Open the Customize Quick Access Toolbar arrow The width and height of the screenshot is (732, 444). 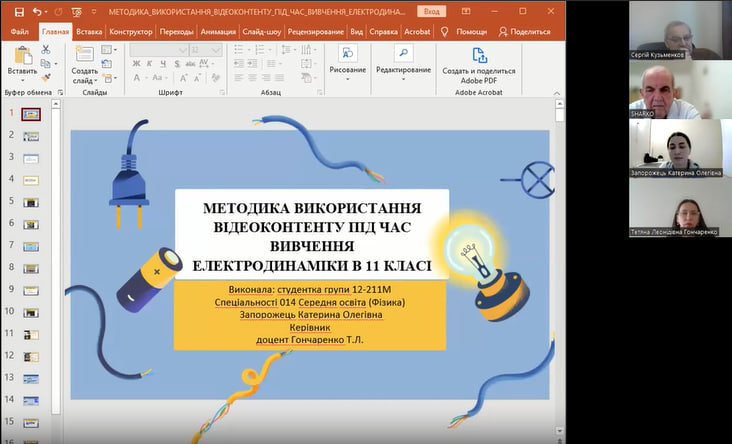pos(94,12)
